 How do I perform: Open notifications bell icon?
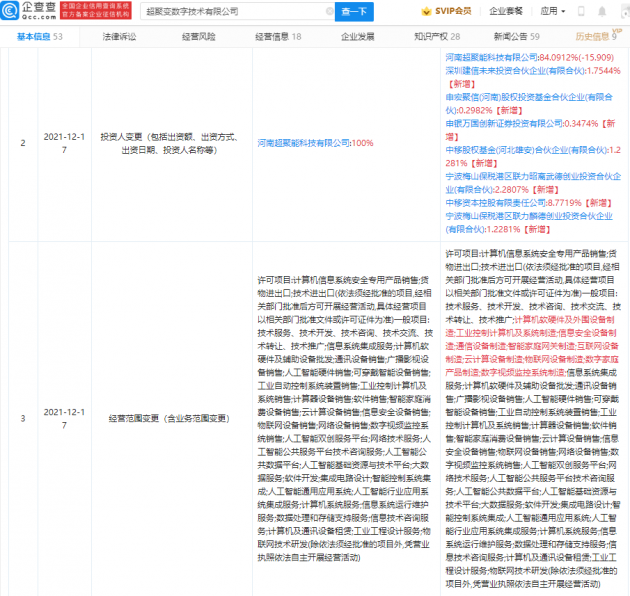click(602, 11)
